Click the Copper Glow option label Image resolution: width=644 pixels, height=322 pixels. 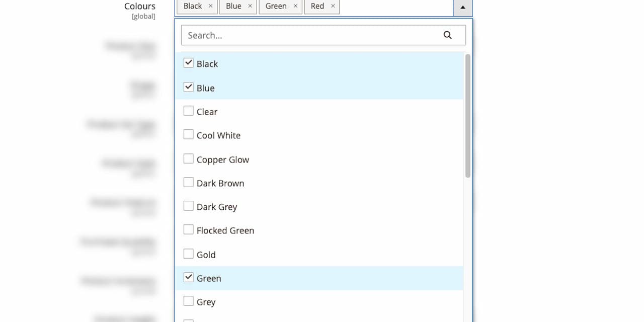coord(223,159)
